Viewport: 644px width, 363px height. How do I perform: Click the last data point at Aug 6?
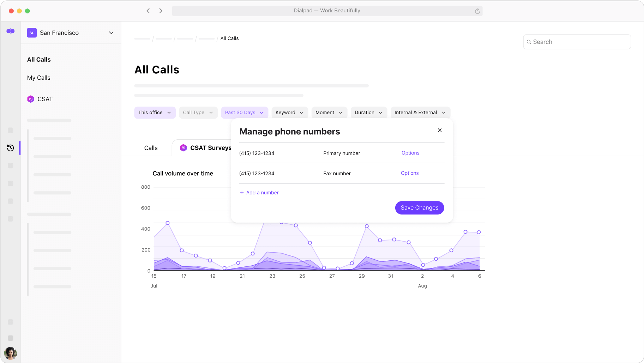point(479,232)
